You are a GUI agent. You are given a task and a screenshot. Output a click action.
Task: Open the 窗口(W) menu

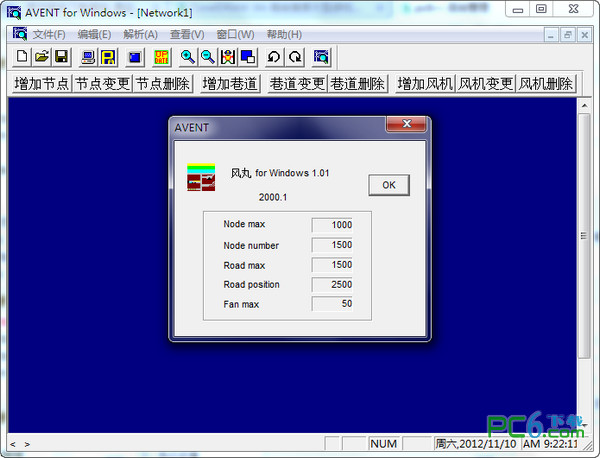tap(235, 34)
